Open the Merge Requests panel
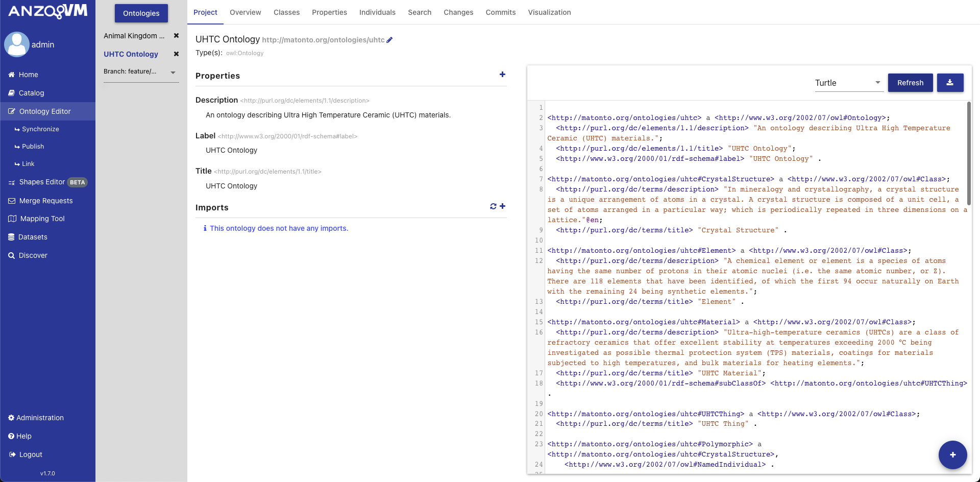 (46, 201)
